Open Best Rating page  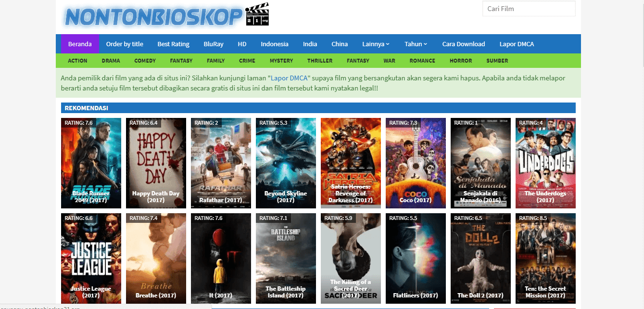coord(173,44)
